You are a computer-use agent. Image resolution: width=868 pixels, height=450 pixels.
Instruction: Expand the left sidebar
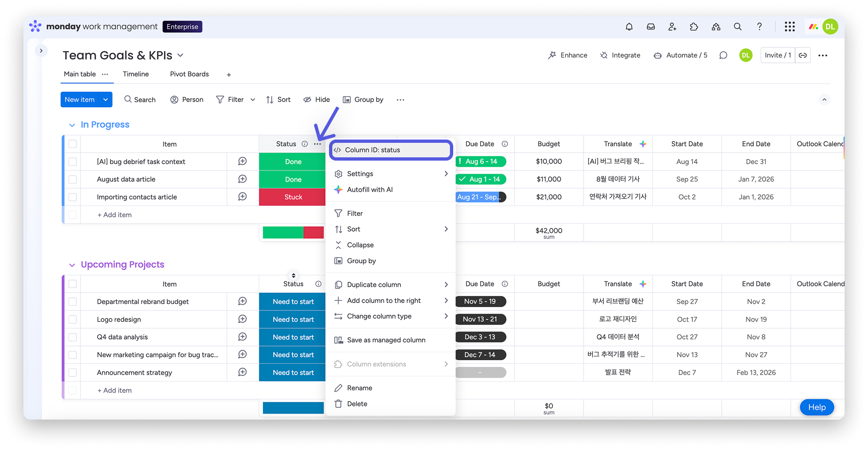[x=41, y=51]
